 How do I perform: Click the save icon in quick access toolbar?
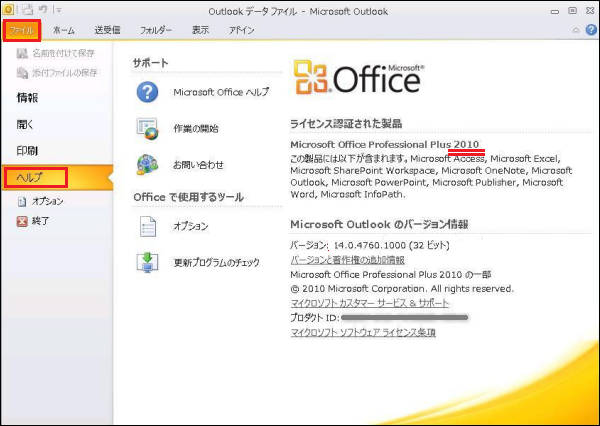point(27,10)
